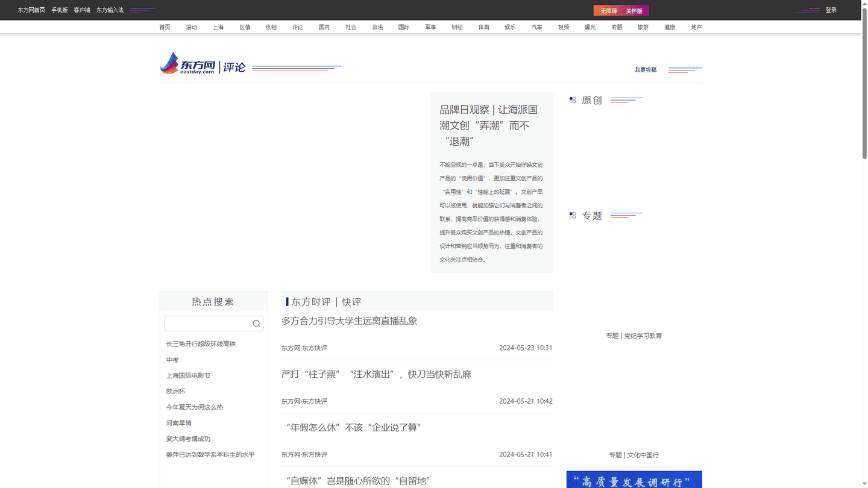Open article 多方合力引导大学生远离直播乱象

click(x=350, y=321)
